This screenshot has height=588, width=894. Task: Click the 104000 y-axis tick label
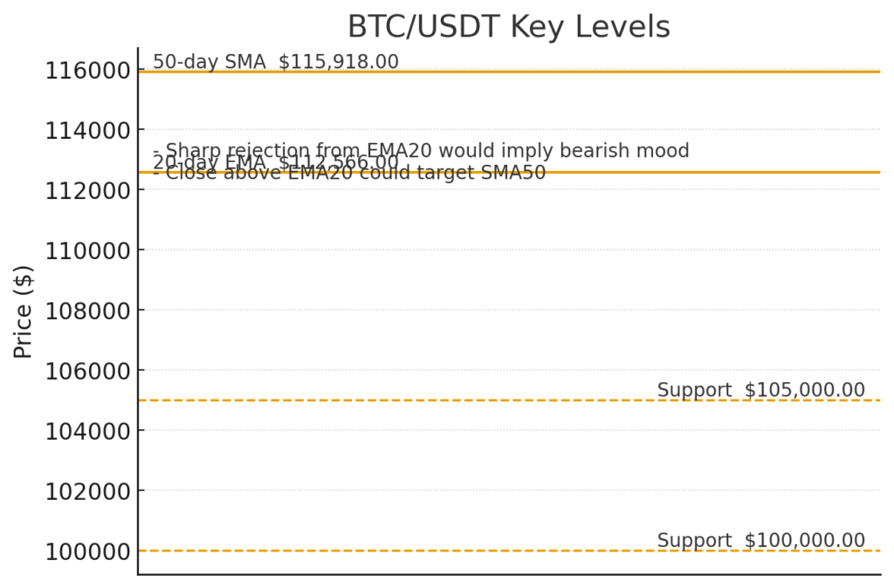(88, 431)
